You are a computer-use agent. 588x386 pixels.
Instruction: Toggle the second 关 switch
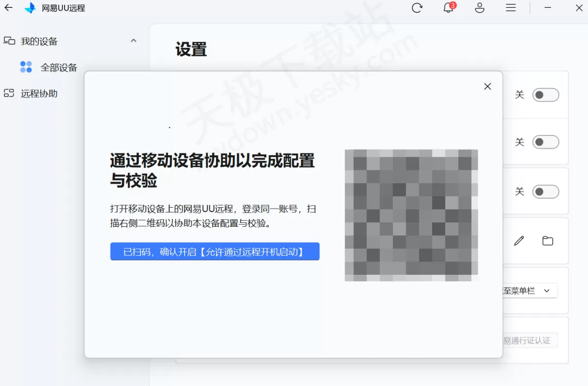click(546, 143)
